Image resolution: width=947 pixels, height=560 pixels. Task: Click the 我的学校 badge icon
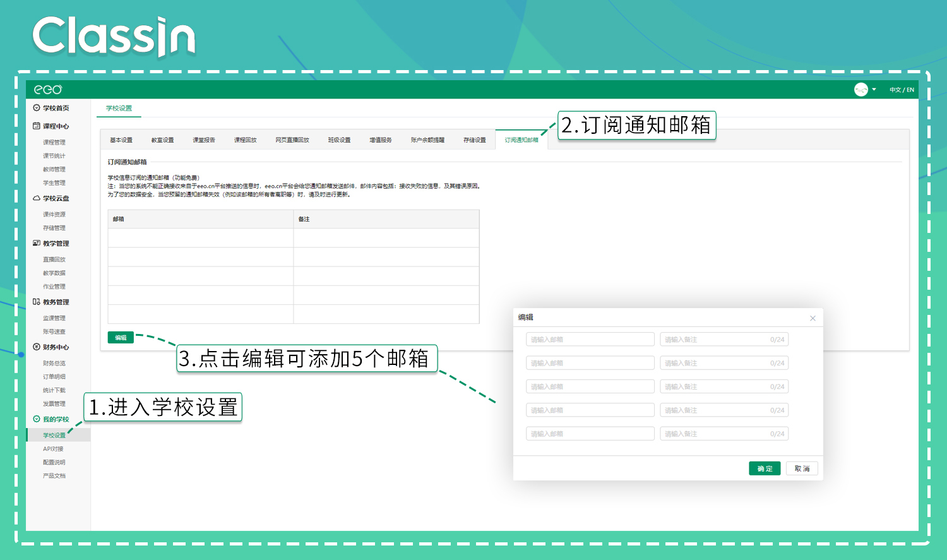(x=37, y=419)
